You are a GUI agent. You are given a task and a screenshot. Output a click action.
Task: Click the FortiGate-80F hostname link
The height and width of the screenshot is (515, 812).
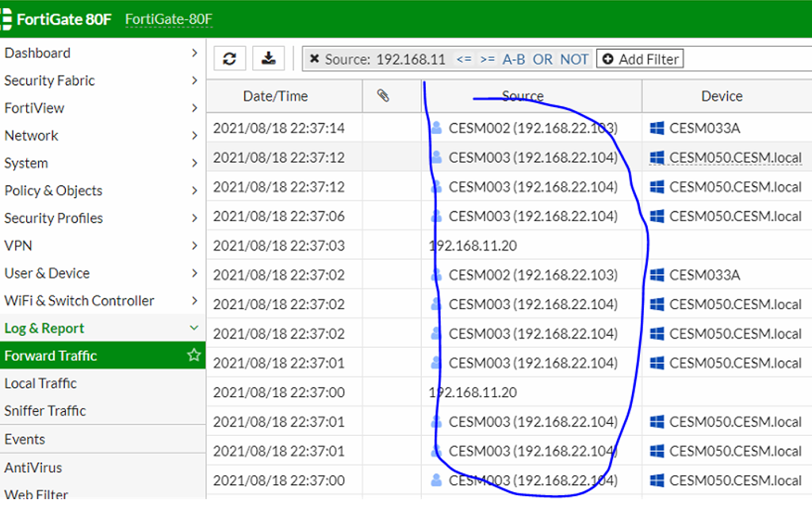point(169,19)
